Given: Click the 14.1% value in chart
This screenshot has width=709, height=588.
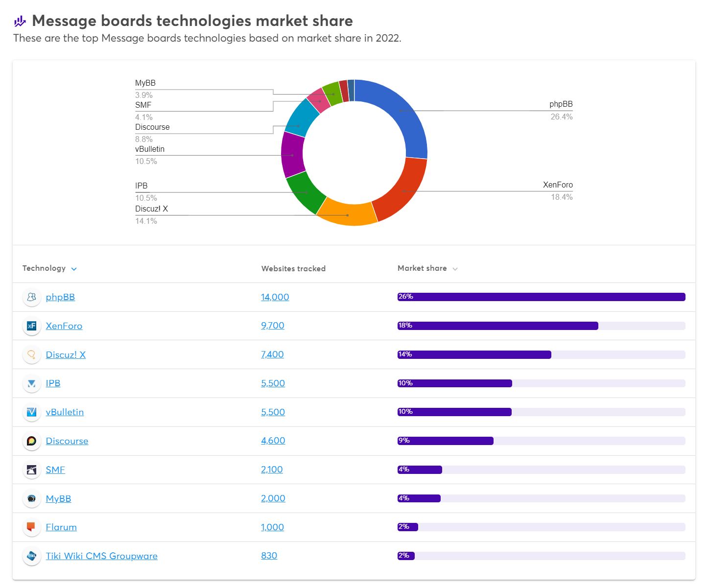Looking at the screenshot, I should point(146,221).
